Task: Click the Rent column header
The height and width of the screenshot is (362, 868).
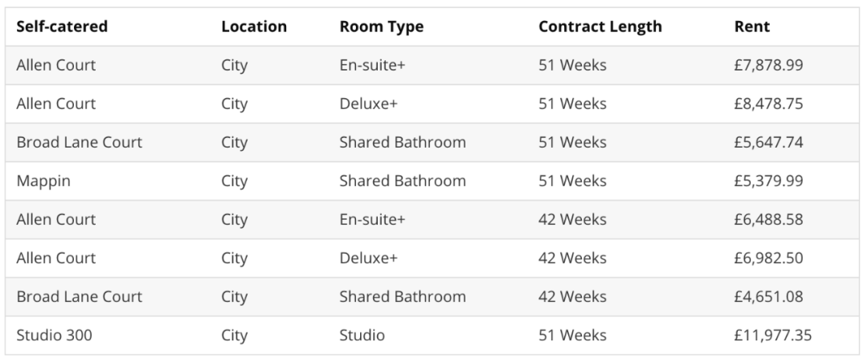Action: pos(751,26)
